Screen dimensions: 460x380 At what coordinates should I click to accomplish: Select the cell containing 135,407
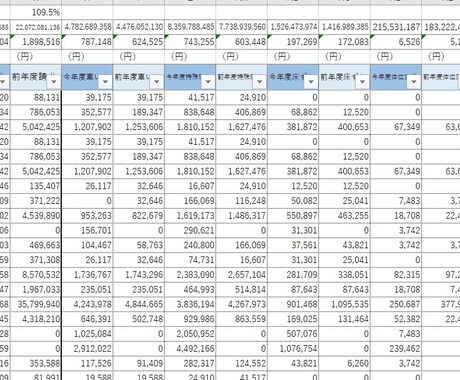pyautogui.click(x=36, y=186)
